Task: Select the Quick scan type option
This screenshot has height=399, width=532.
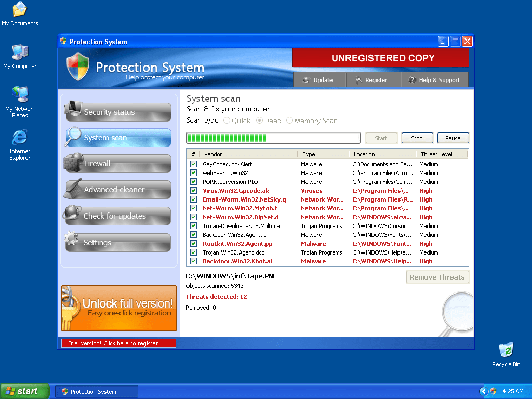Action: (227, 121)
